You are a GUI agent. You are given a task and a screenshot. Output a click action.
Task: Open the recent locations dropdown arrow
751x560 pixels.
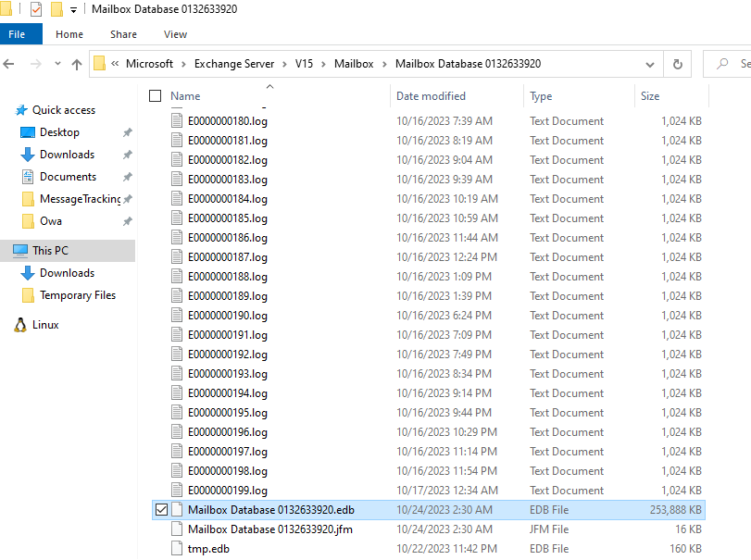[57, 63]
